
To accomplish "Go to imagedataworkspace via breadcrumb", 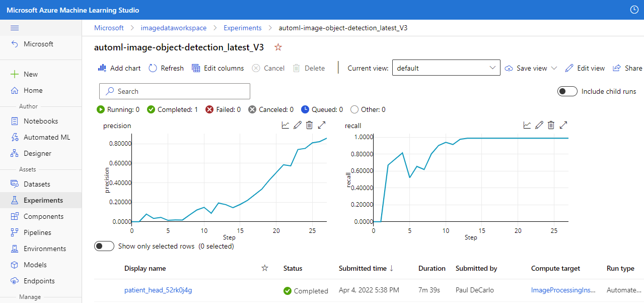I will click(174, 28).
